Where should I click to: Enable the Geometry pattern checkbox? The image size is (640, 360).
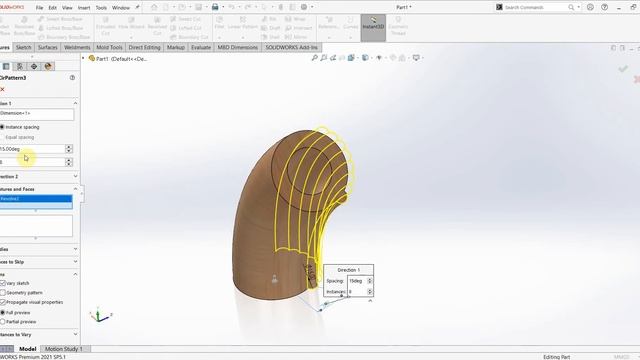click(2, 293)
